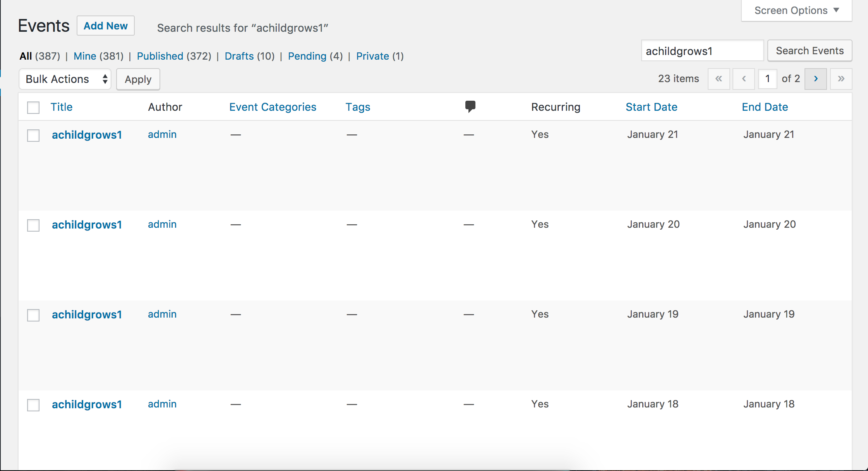Click first page double-left arrow
Screen dimensions: 868x471
pyautogui.click(x=719, y=79)
